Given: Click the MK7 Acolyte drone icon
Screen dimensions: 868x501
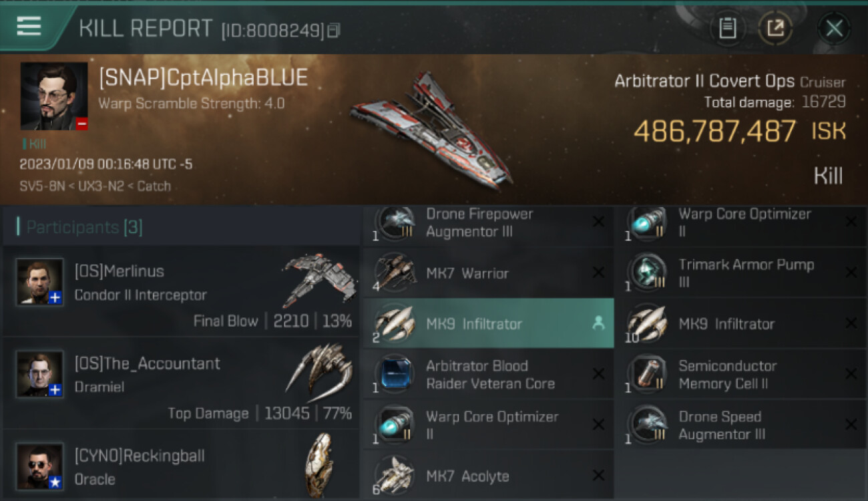Looking at the screenshot, I should [395, 476].
